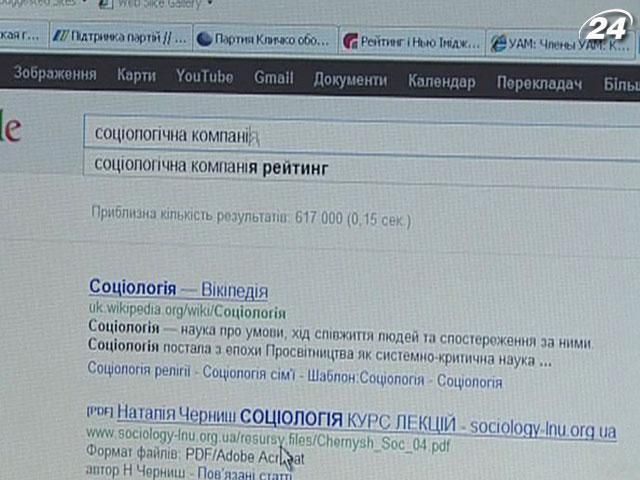Switch to the Підтримка партій browser tab

pos(120,37)
